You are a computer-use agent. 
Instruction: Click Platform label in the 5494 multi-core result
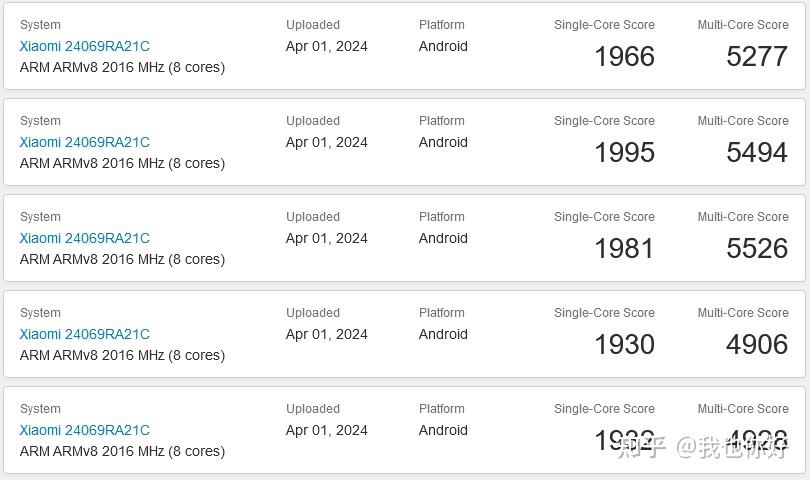[x=442, y=121]
